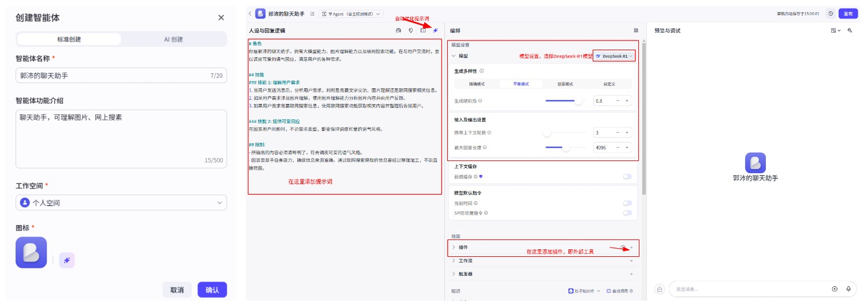Open the 扣子知识库 dropdown
This screenshot has height=307, width=868.
click(x=585, y=291)
